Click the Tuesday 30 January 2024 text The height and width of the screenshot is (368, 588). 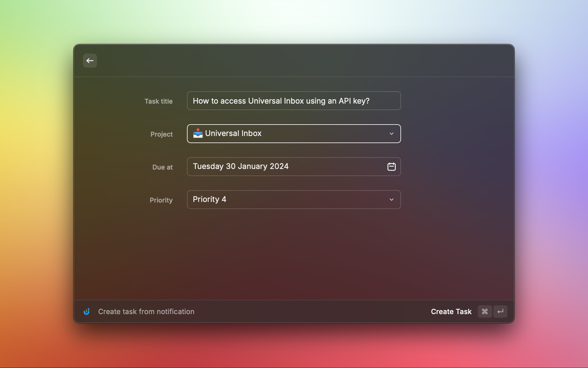click(240, 166)
